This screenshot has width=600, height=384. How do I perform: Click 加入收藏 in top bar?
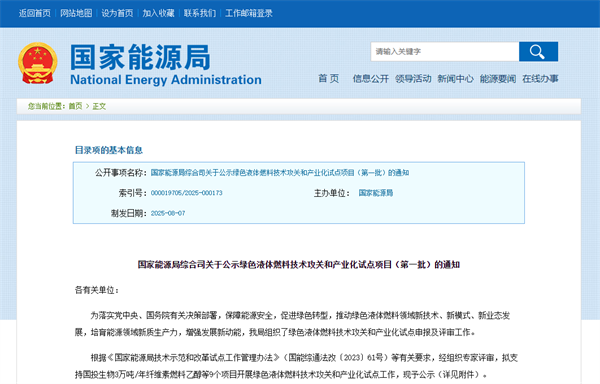158,13
